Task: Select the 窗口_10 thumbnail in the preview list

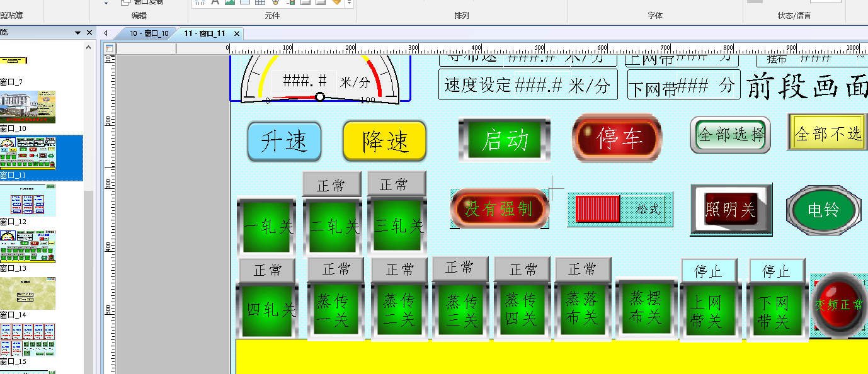Action: click(x=28, y=107)
